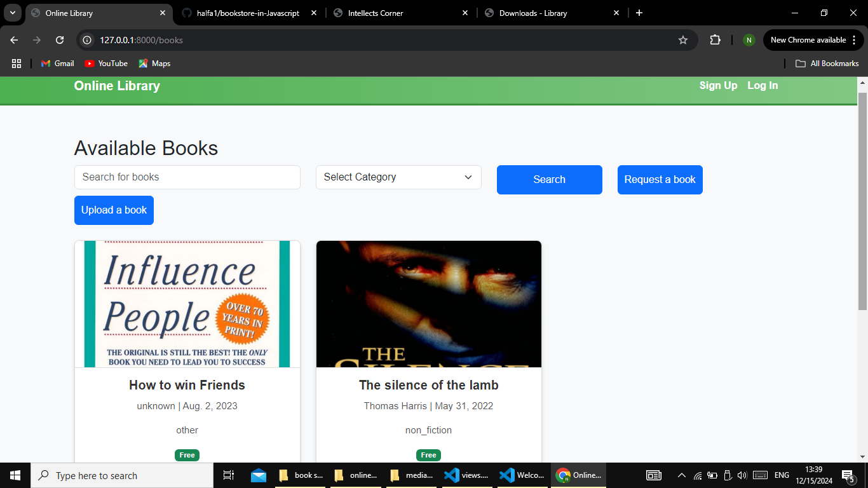Switch to the Intellects Corner tab
This screenshot has width=868, height=488.
(376, 13)
